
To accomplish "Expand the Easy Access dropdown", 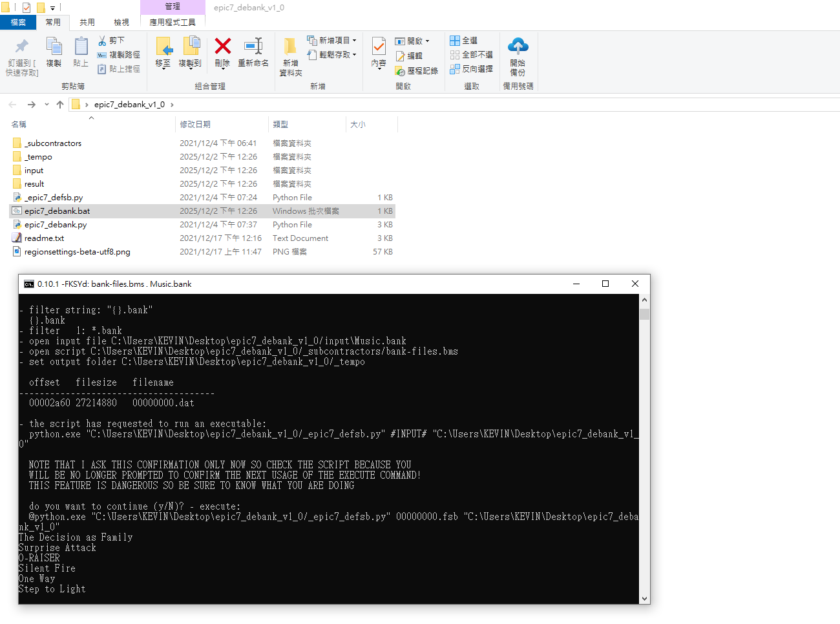I will 331,54.
